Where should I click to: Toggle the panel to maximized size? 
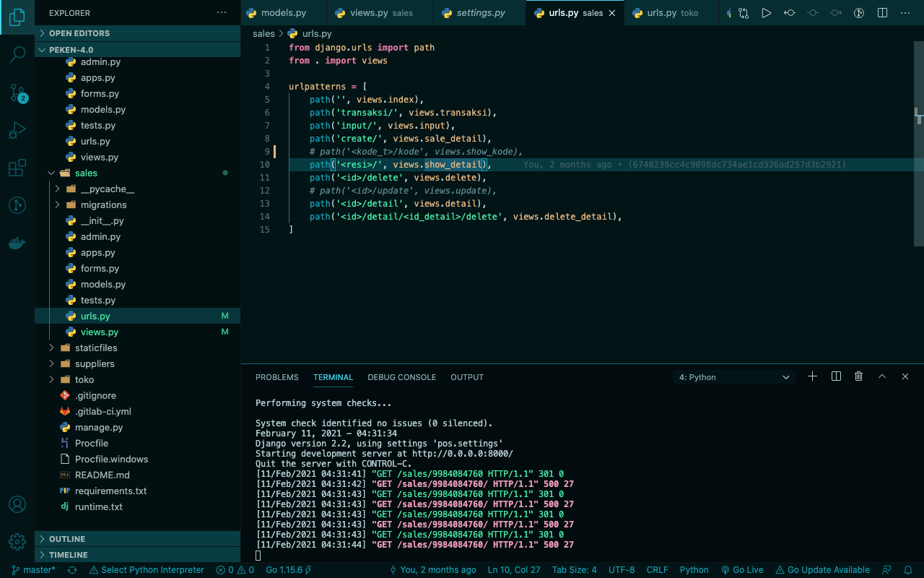(x=881, y=376)
